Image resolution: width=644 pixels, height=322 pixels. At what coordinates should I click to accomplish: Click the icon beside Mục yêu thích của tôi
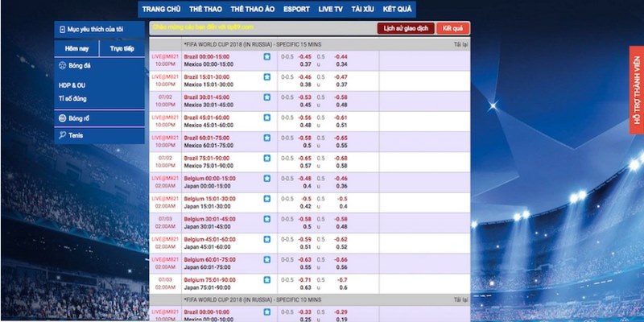[63, 30]
